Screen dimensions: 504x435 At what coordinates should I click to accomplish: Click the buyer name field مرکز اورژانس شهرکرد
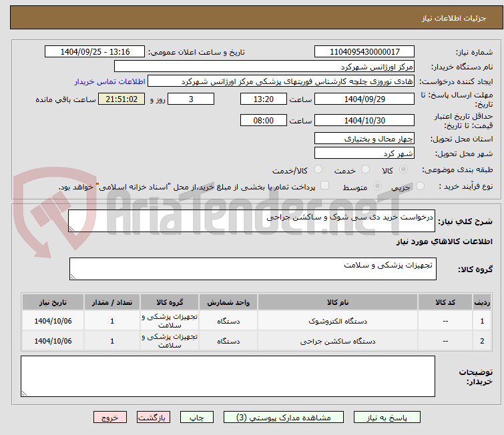pos(264,67)
